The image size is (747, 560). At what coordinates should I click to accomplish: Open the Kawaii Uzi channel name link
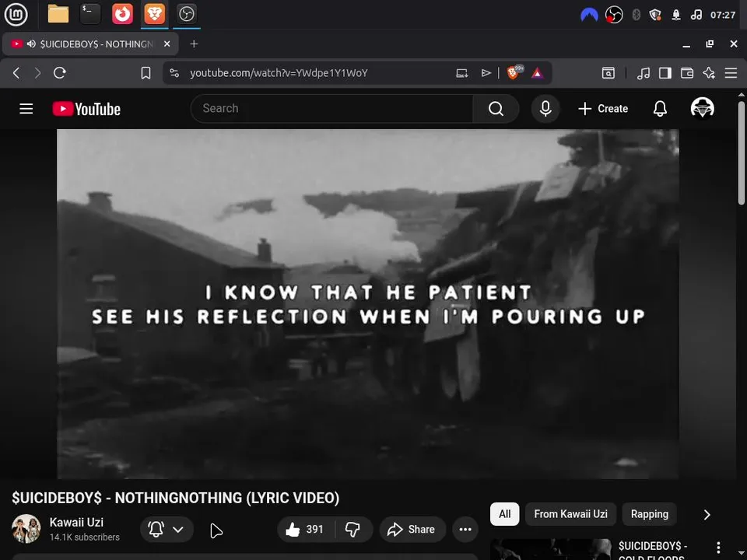[x=76, y=523]
